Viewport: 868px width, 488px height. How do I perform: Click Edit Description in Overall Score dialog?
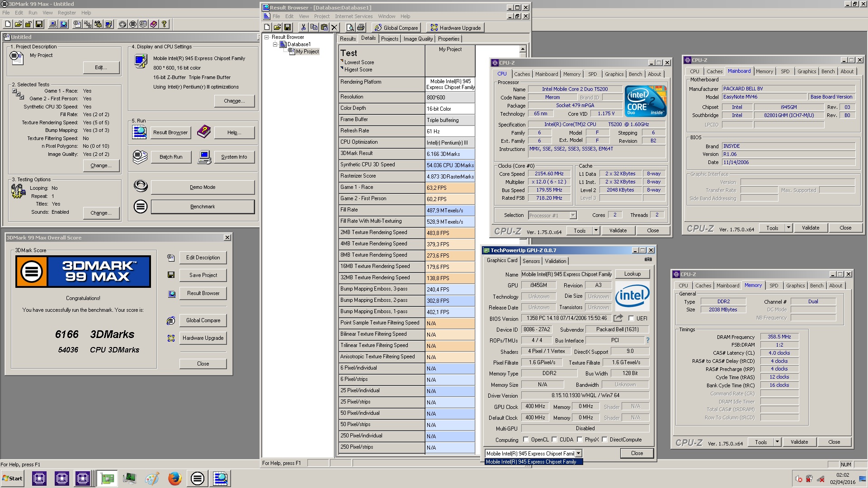pos(203,258)
